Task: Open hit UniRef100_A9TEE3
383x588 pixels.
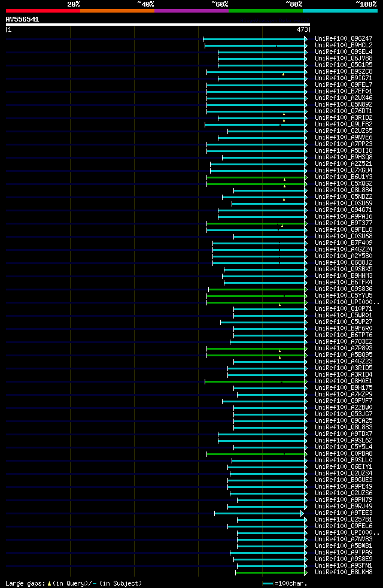Action: tap(344, 513)
